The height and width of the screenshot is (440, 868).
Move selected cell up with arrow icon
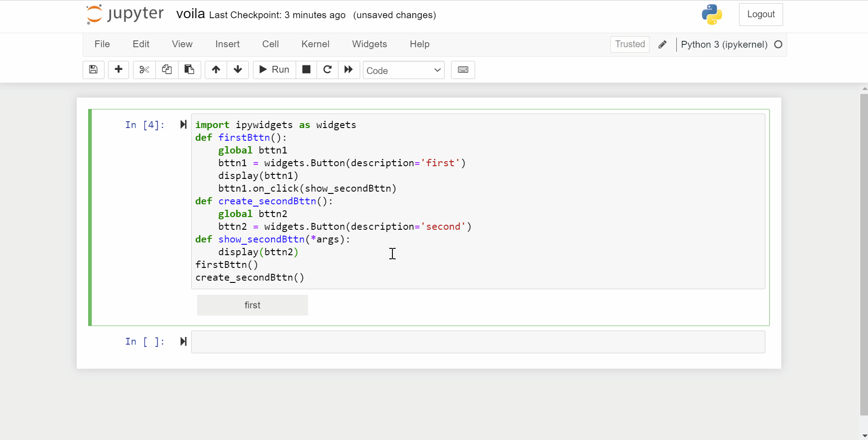pos(215,69)
